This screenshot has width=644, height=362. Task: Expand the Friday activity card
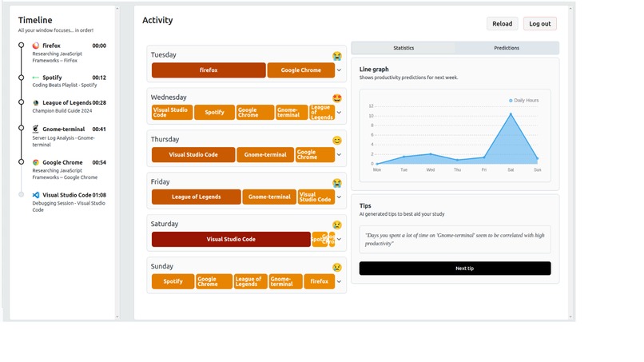pyautogui.click(x=339, y=197)
